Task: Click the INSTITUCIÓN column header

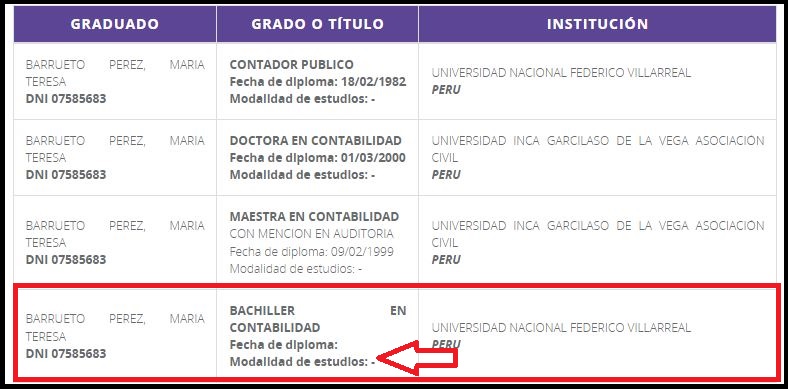Action: pyautogui.click(x=598, y=24)
